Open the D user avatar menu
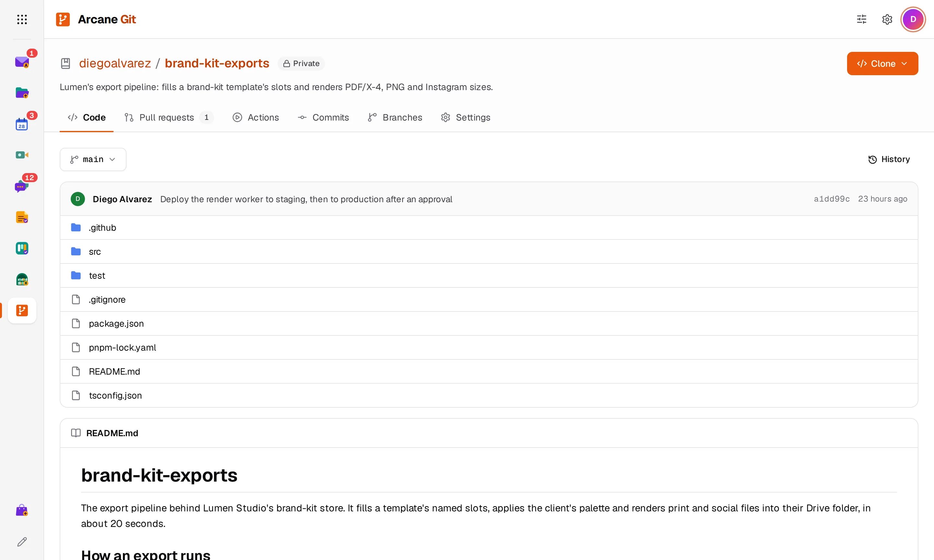Image resolution: width=934 pixels, height=560 pixels. 913,19
